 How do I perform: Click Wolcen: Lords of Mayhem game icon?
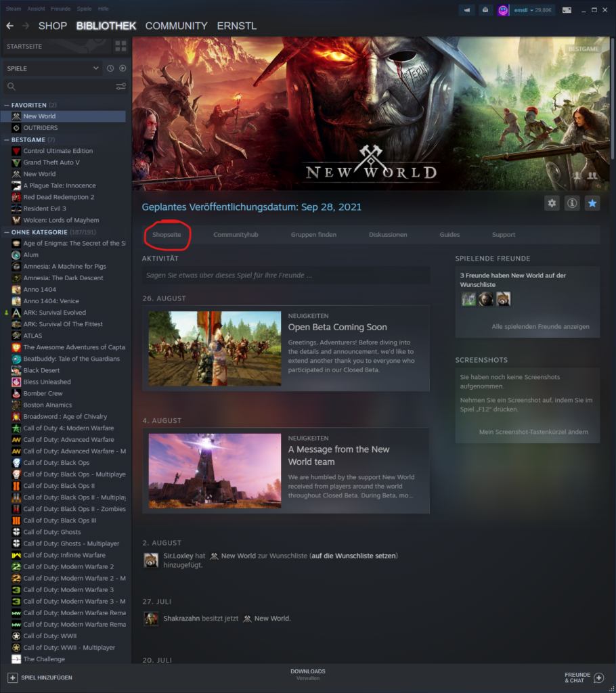click(16, 220)
